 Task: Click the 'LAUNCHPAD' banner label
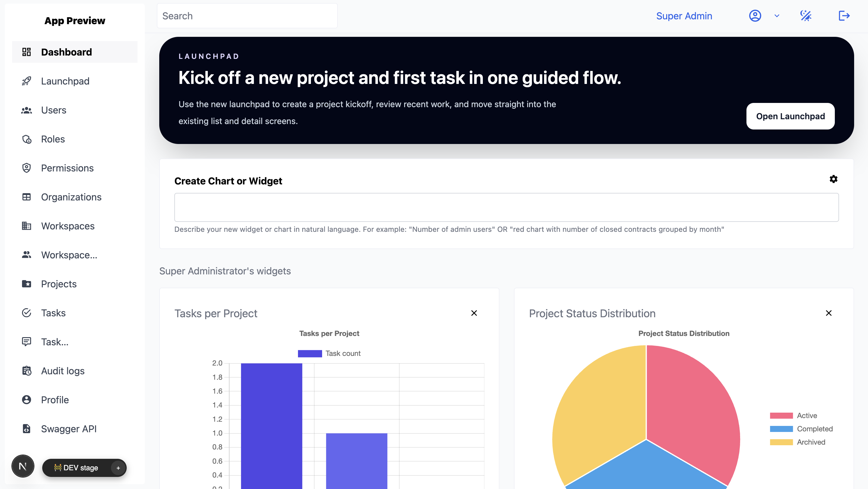tap(209, 56)
